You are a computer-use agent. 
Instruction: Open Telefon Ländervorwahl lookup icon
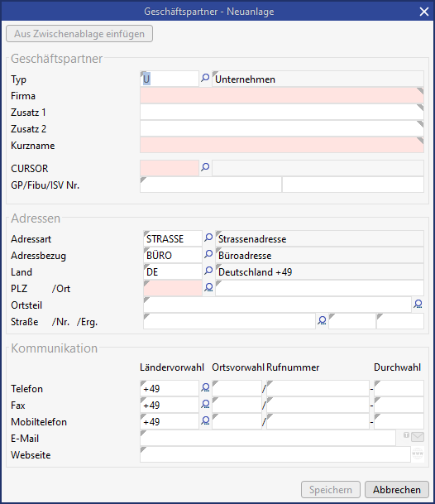coord(205,388)
